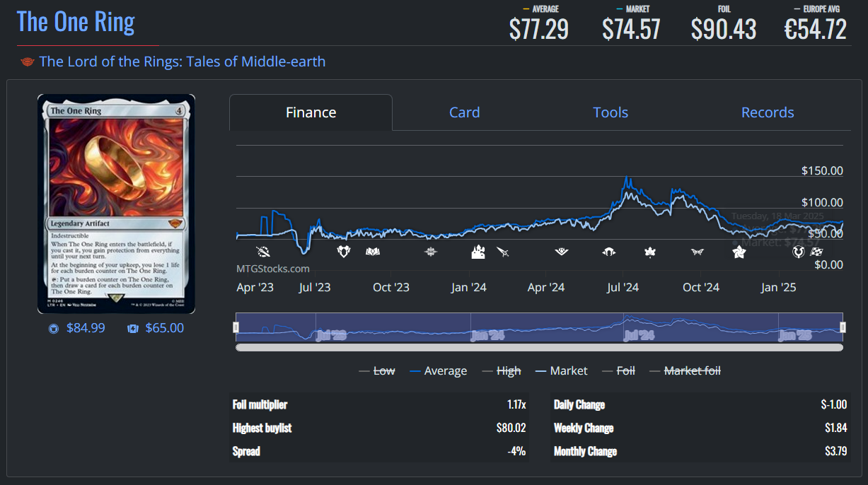
Task: Click the shield-shaped set icon after Jul '23
Action: coord(344,251)
